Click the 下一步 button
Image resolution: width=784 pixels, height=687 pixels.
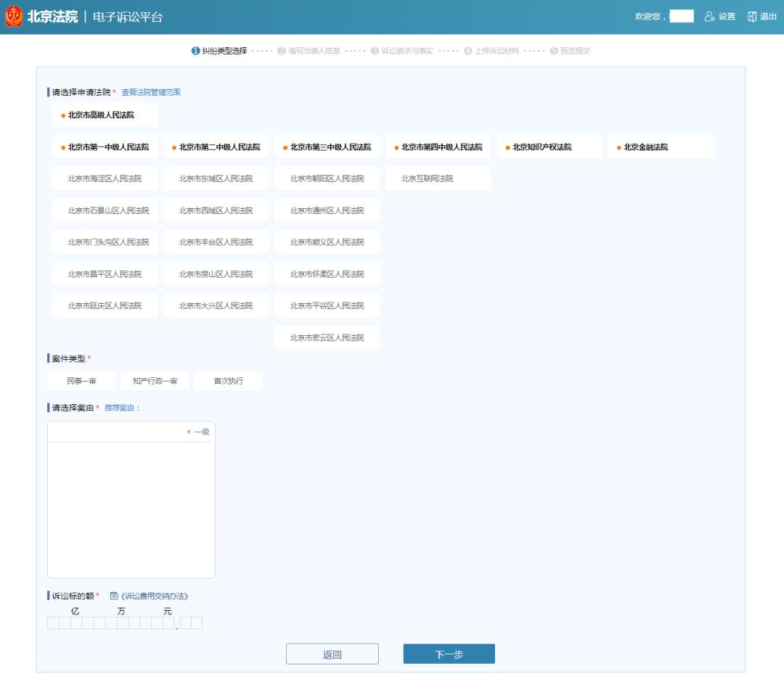(x=449, y=654)
